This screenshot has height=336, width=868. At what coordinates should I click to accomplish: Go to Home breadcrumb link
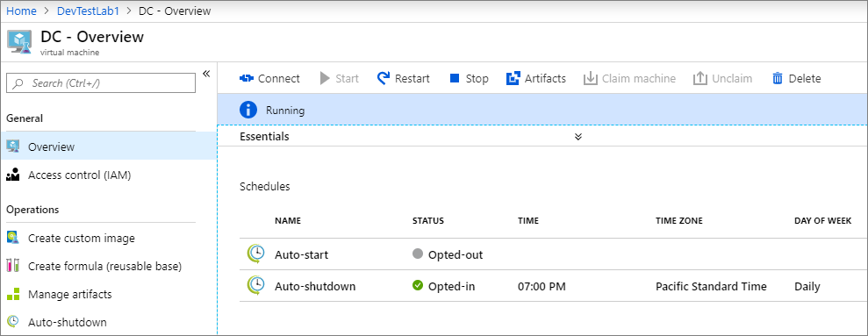21,11
